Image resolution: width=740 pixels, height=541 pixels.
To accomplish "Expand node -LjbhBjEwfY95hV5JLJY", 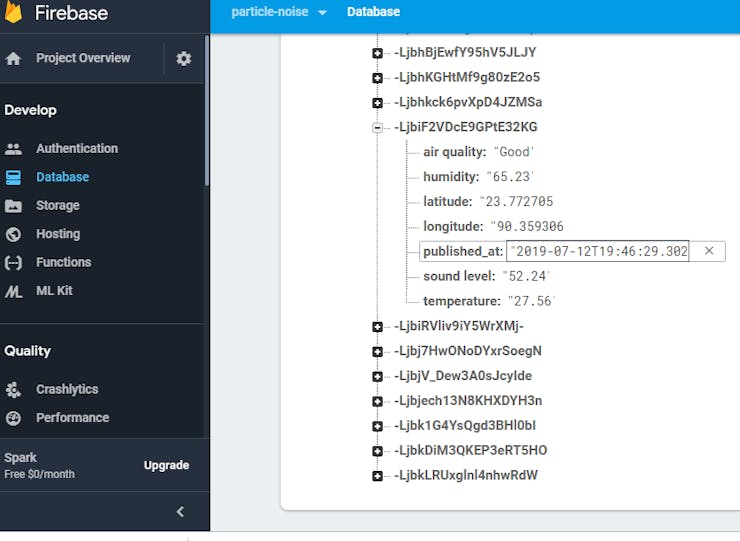I will 377,53.
